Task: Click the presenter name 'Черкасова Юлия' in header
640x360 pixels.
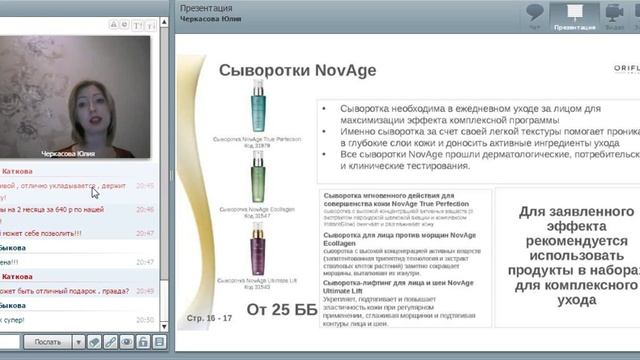Action: pyautogui.click(x=211, y=19)
